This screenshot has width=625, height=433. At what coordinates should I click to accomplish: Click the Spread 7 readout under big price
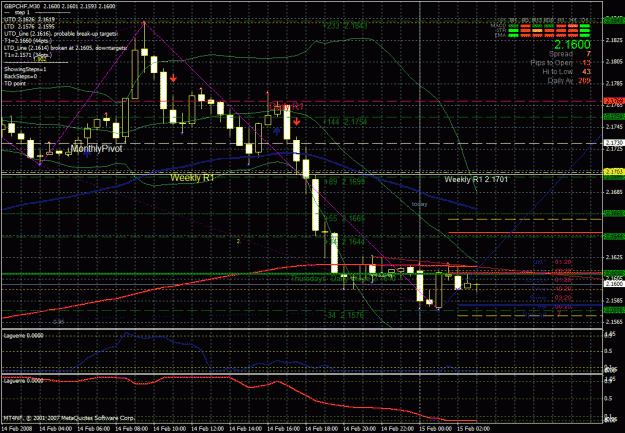[570, 54]
